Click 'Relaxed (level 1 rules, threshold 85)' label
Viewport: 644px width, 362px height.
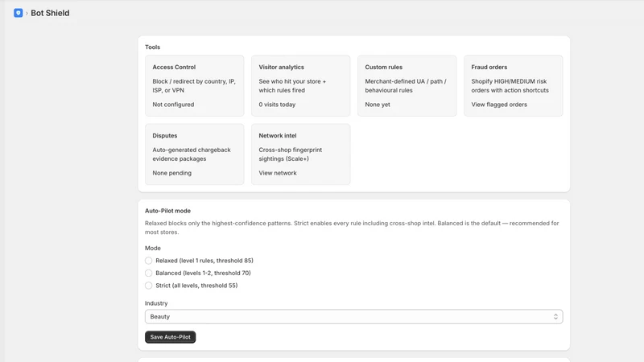pyautogui.click(x=204, y=261)
